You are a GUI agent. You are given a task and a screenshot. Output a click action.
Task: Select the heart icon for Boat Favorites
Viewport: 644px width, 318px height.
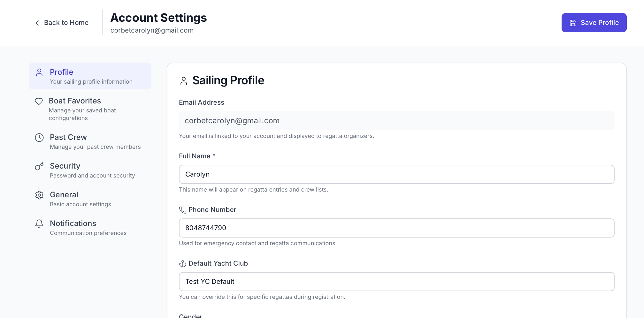tap(39, 101)
